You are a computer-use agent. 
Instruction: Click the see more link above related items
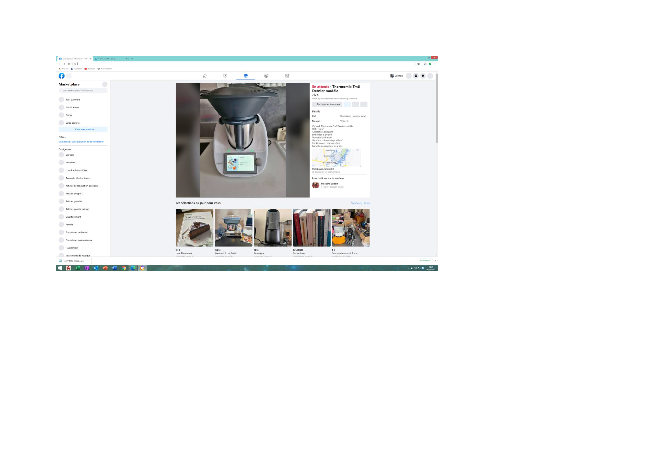point(360,203)
